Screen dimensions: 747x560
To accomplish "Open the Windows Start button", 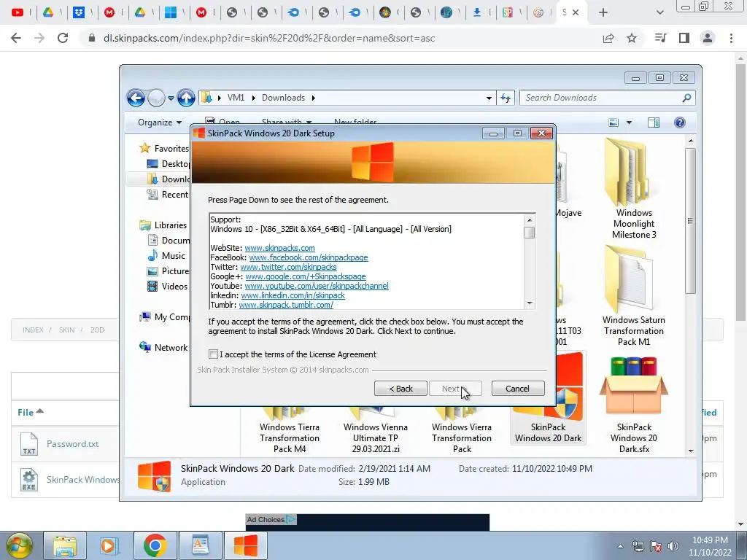I will (18, 545).
